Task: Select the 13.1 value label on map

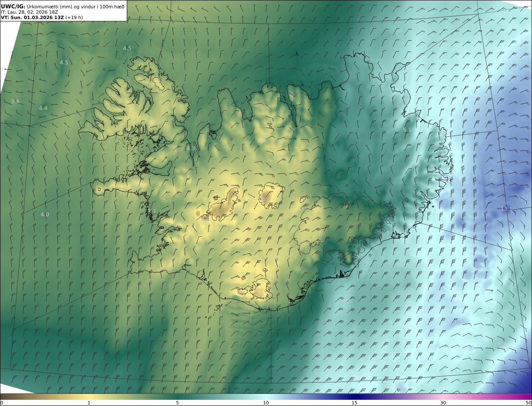Action: click(506, 209)
